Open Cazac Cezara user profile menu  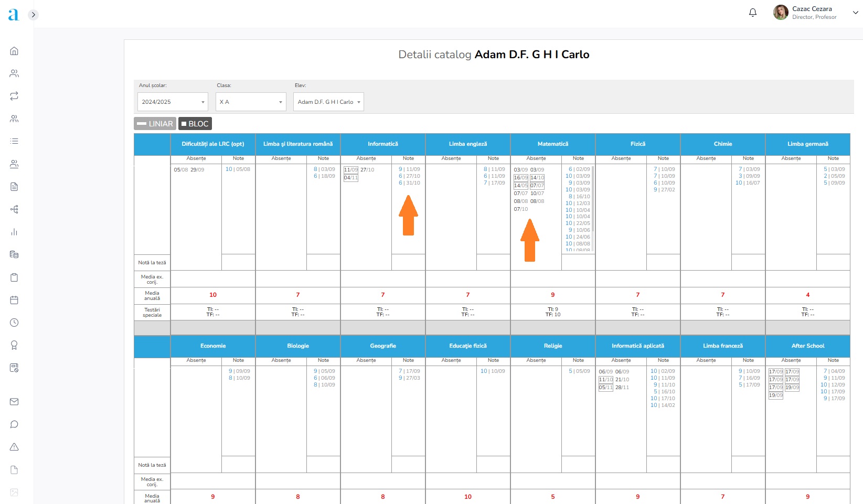point(816,13)
